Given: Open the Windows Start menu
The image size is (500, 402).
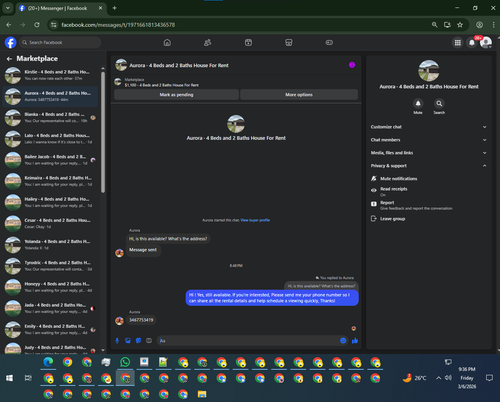Looking at the screenshot, I should coord(9,378).
